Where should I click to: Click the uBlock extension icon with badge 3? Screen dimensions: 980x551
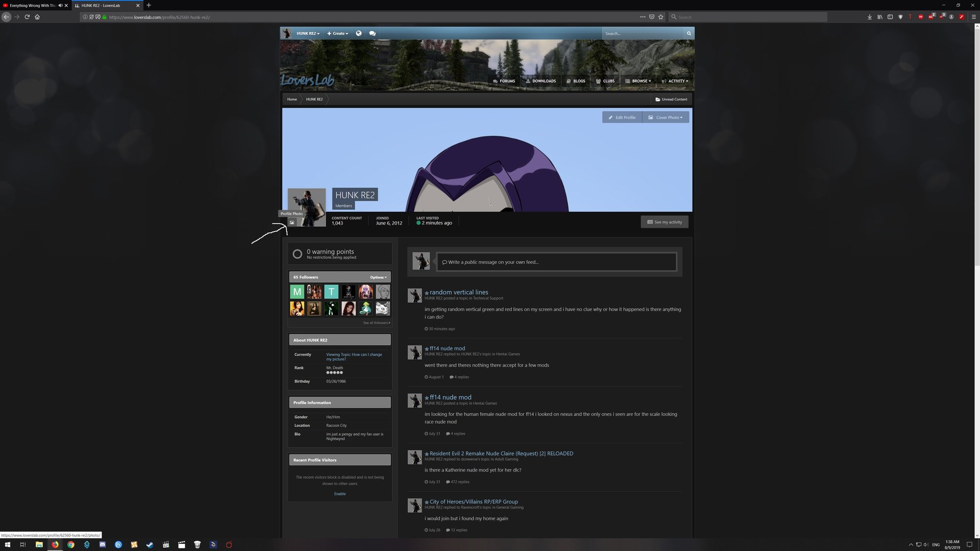[942, 16]
